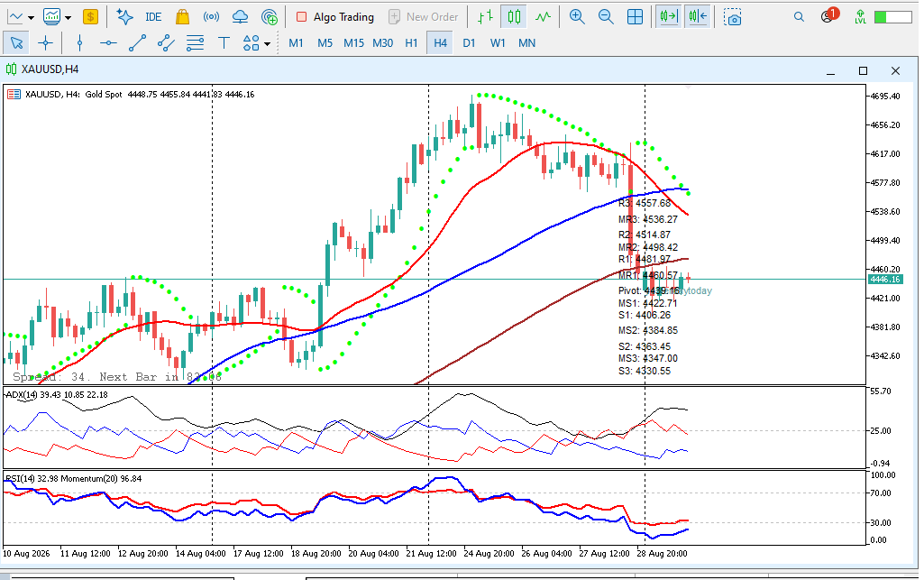This screenshot has height=580, width=924.
Task: Switch to W1 timeframe
Action: (498, 43)
